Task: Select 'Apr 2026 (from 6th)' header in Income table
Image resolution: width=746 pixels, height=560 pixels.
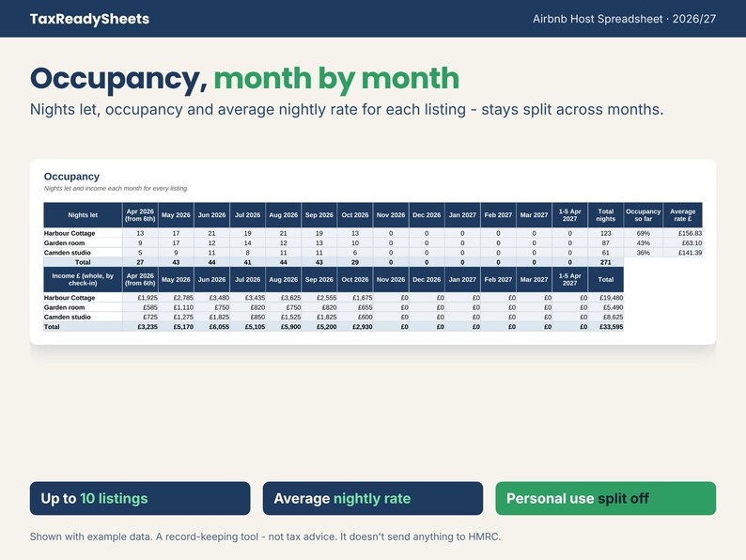Action: [140, 279]
